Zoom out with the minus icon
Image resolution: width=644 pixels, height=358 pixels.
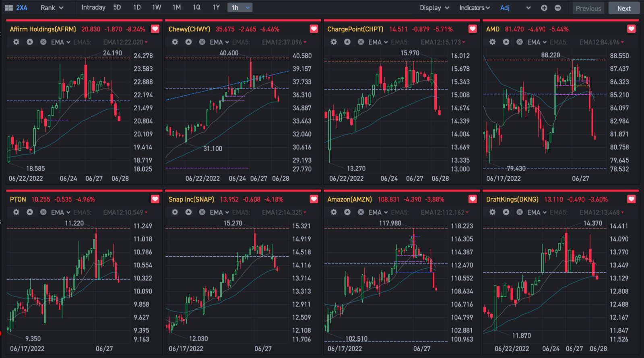click(x=558, y=8)
